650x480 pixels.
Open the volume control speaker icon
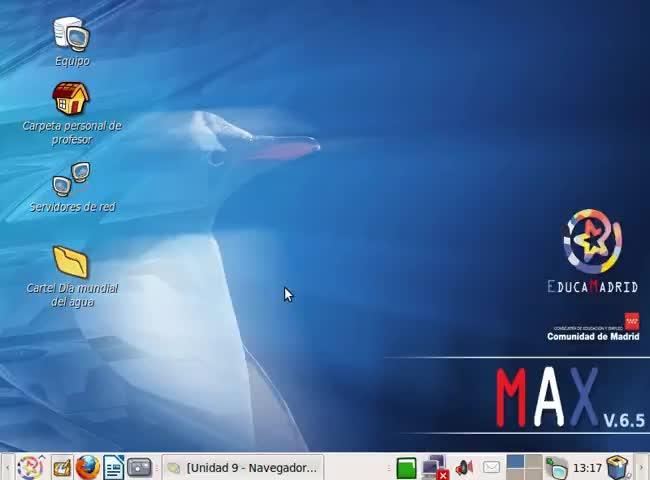[x=464, y=468]
